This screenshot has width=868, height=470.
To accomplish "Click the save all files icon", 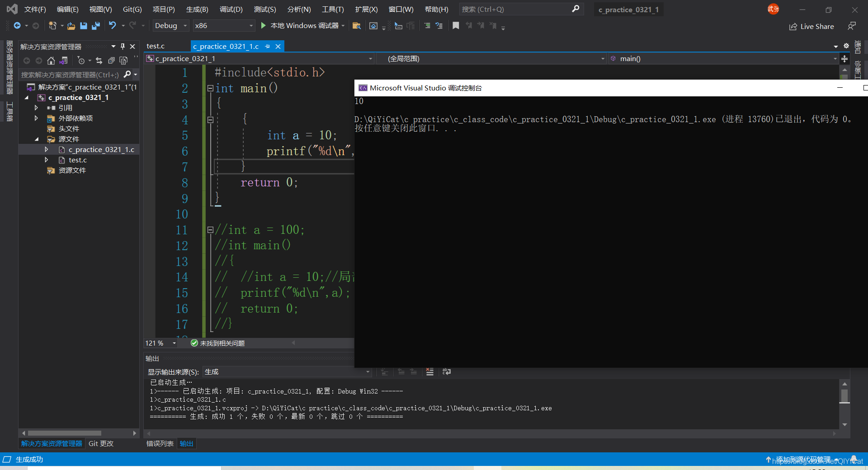I will 96,26.
